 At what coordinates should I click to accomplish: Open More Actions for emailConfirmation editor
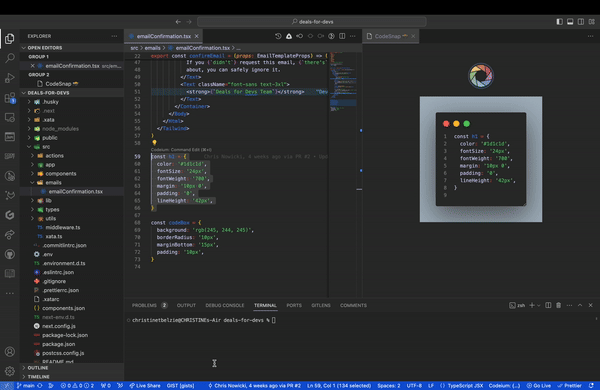(x=352, y=36)
